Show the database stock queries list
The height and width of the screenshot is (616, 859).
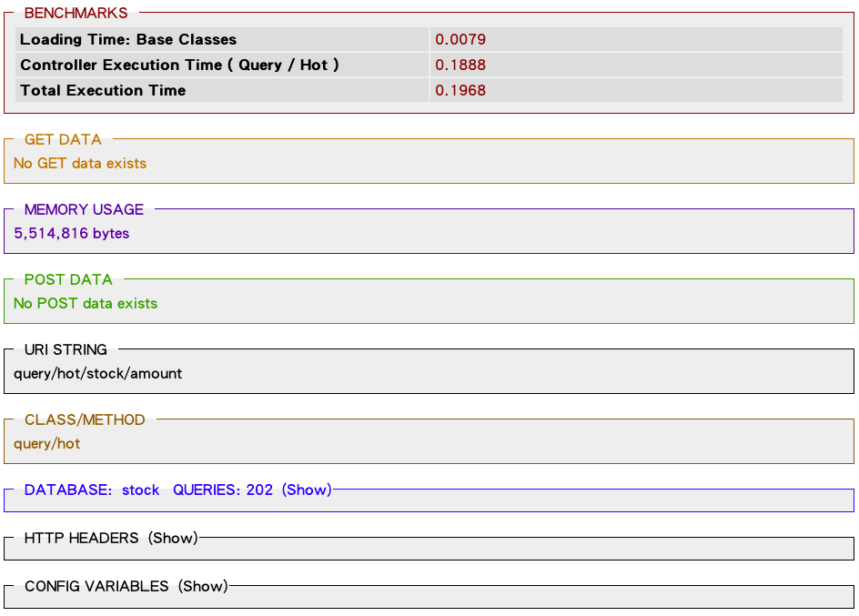307,490
